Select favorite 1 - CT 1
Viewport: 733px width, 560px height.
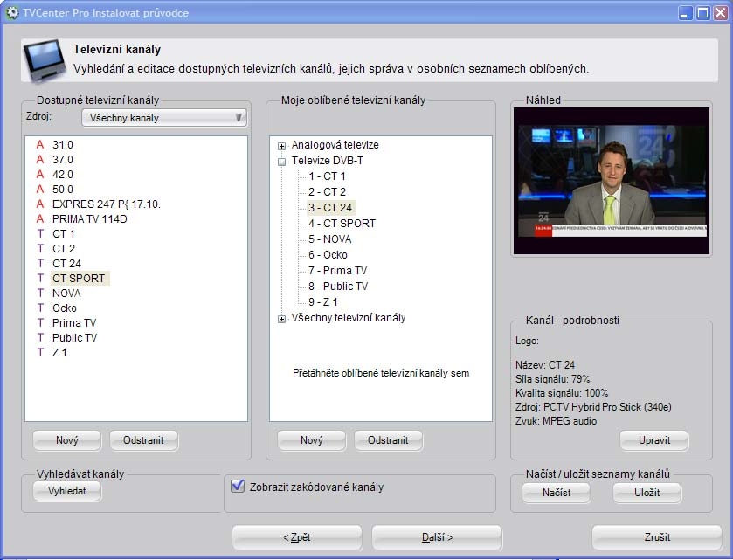[x=327, y=176]
